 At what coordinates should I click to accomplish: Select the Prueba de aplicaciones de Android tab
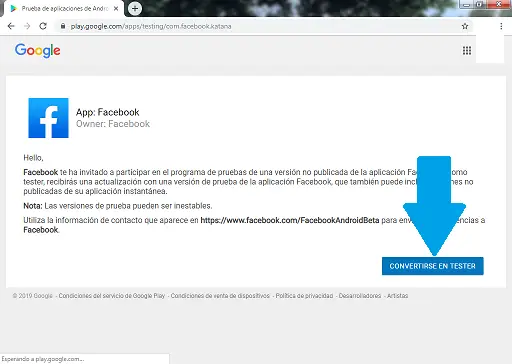[x=63, y=9]
